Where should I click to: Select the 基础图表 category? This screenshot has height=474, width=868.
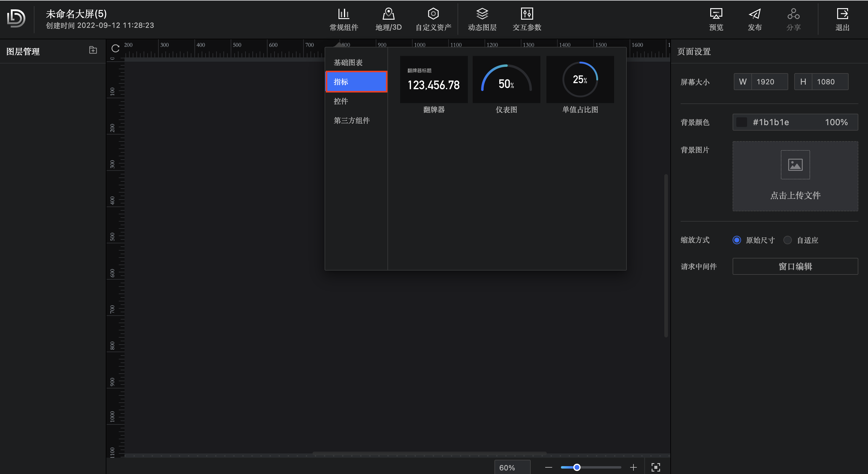tap(348, 62)
